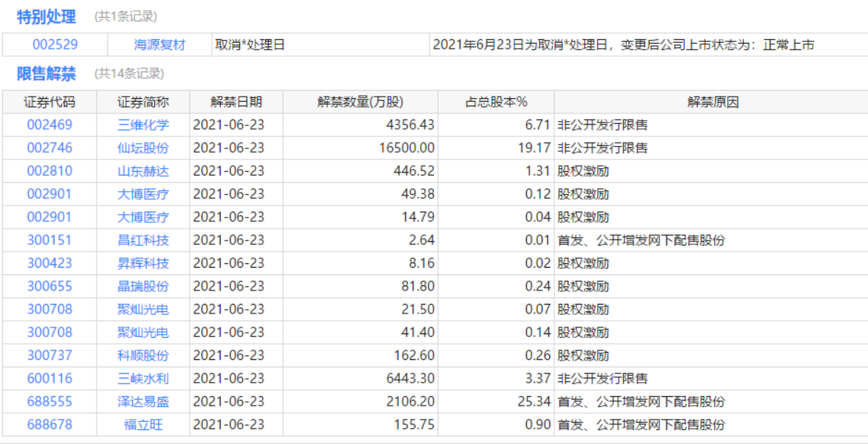Open 山东赫达 stock link
The height and width of the screenshot is (444, 868).
point(143,171)
